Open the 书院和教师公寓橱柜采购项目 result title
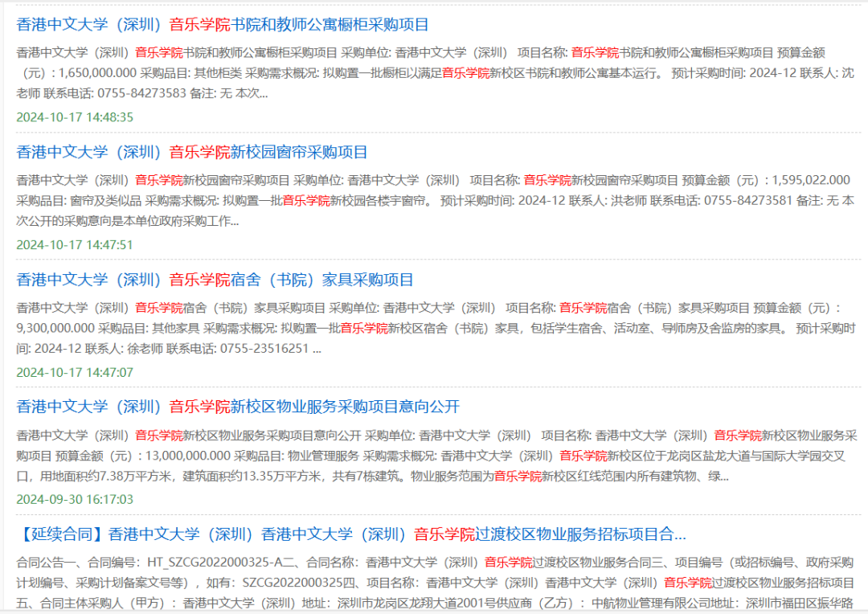This screenshot has height=614, width=868. click(223, 24)
